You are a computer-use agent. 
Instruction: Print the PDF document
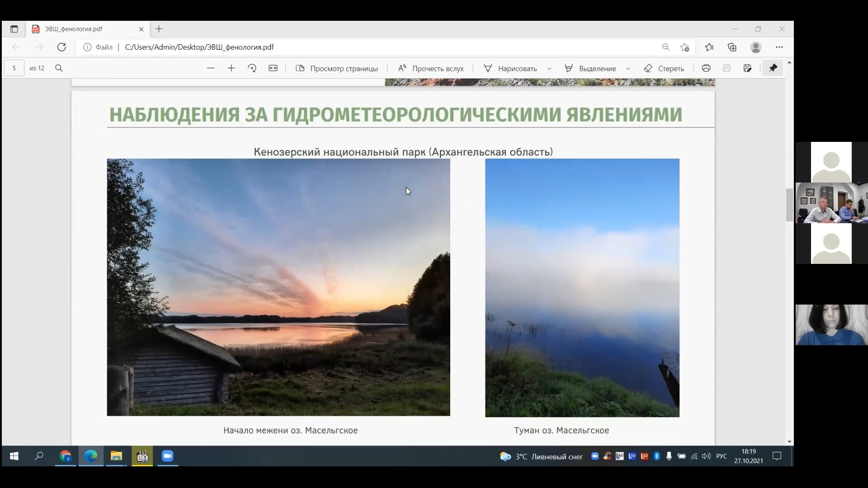point(706,68)
